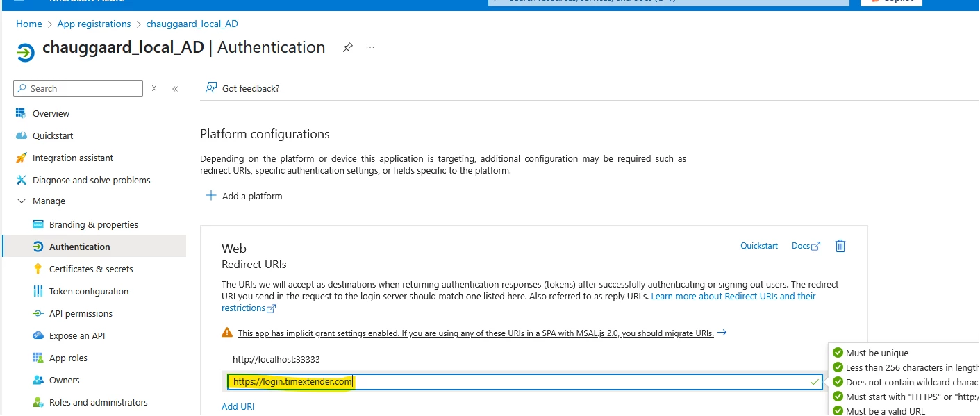
Task: Click chauggaard_local_AD breadcrumb
Action: click(192, 24)
